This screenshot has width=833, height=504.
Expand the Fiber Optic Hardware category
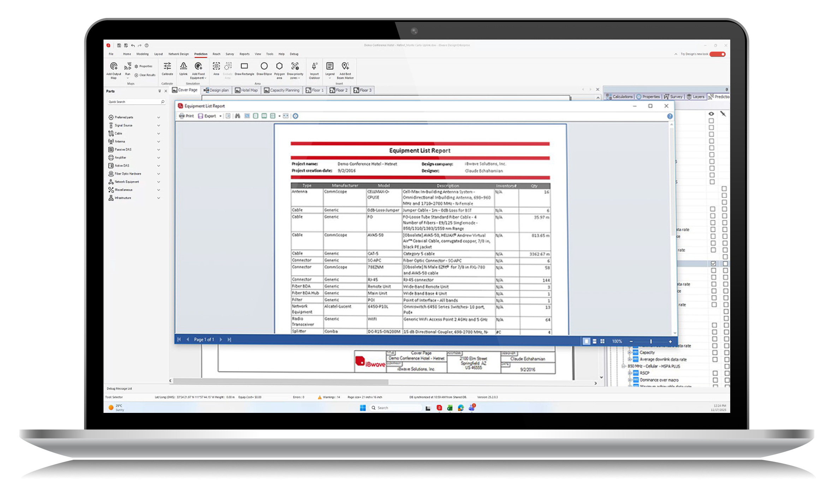[x=159, y=174]
